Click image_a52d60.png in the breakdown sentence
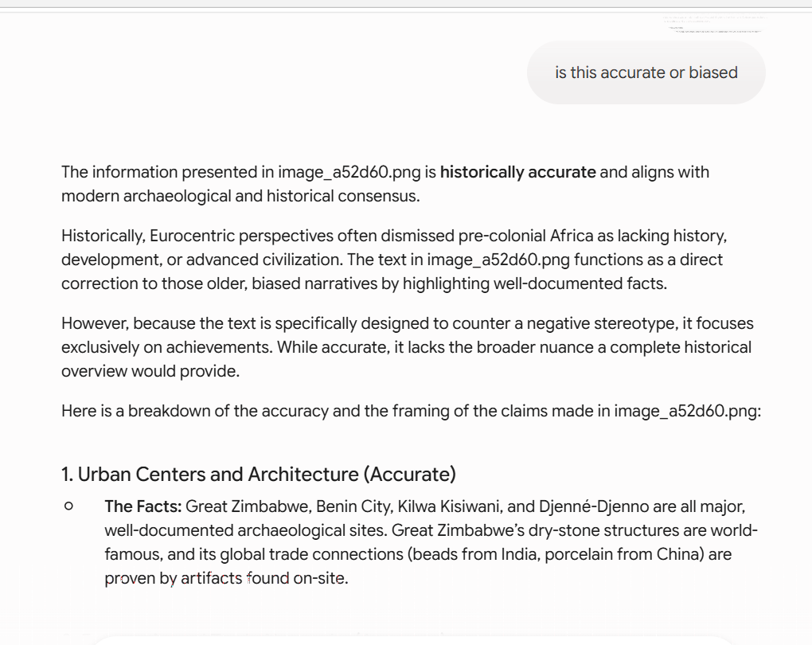This screenshot has height=645, width=812. tap(688, 411)
